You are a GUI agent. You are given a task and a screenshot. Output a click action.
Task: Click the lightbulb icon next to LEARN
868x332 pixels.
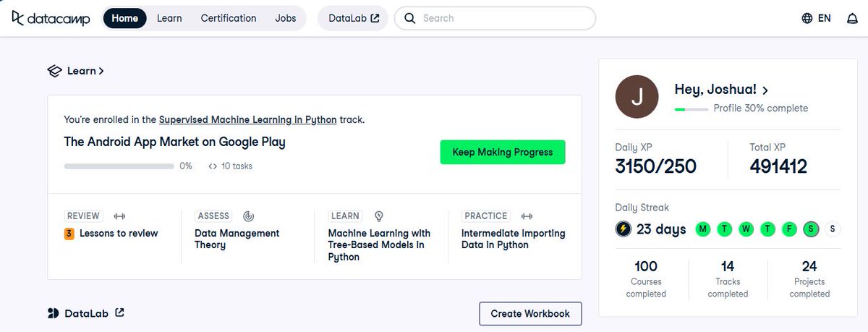378,216
